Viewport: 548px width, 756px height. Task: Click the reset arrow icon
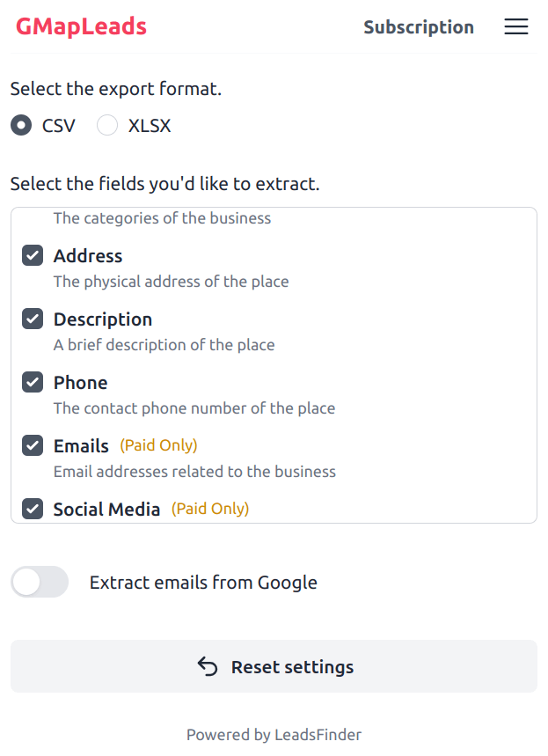[208, 666]
